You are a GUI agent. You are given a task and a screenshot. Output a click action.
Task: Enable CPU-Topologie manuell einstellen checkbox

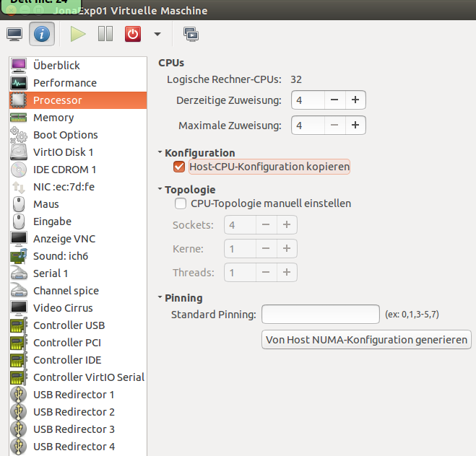click(181, 203)
